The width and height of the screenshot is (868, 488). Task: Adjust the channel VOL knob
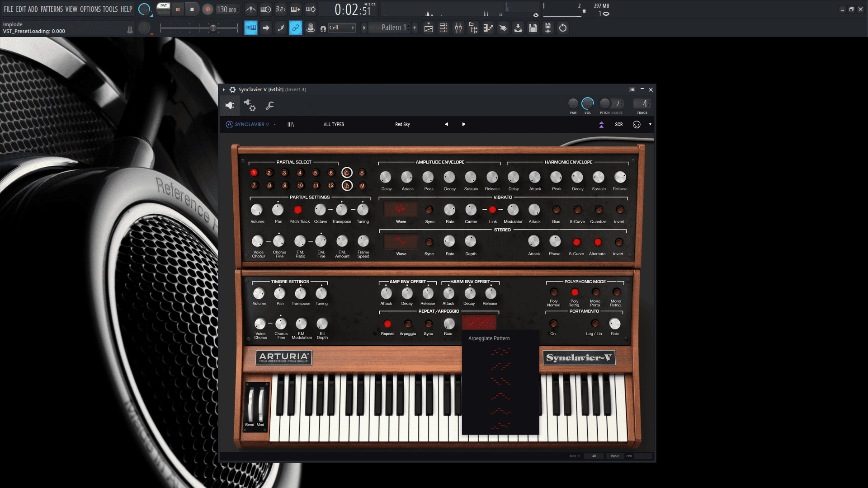pos(587,103)
